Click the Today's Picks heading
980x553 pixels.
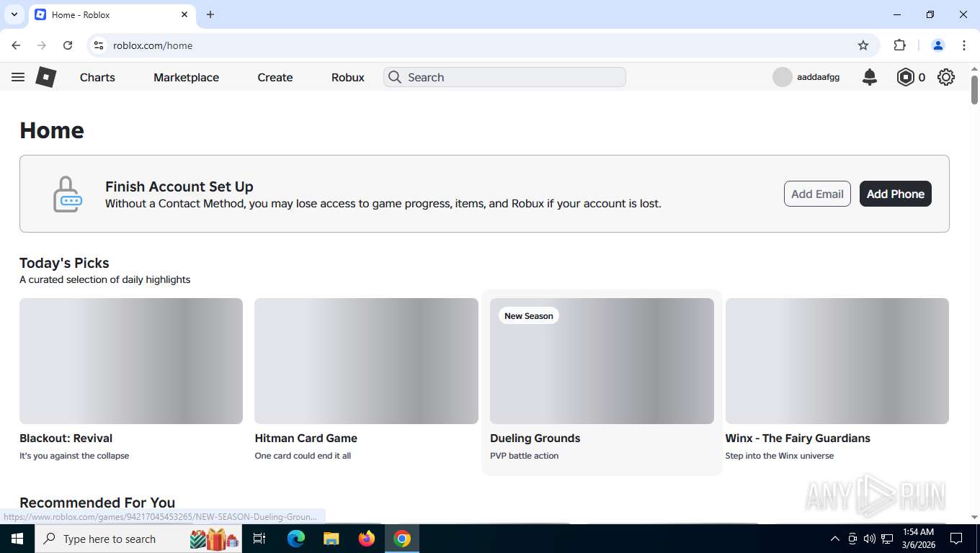pyautogui.click(x=64, y=263)
